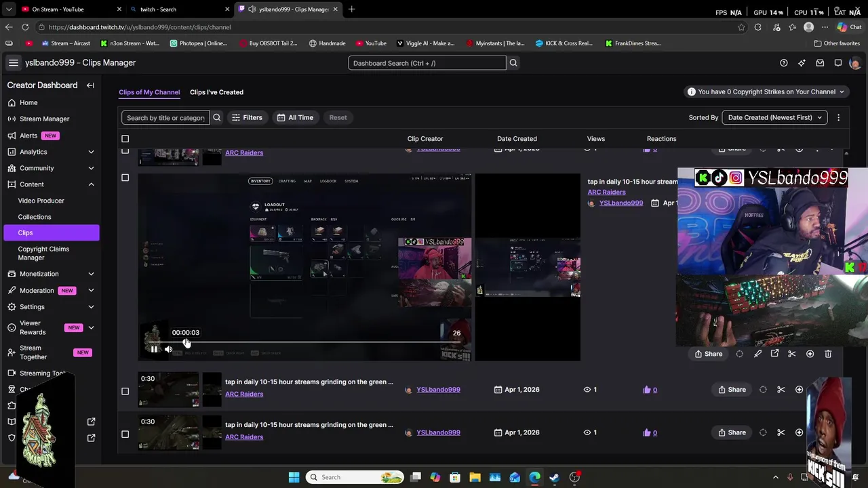Click circled star icon on second-to-last clip row
The height and width of the screenshot is (488, 868).
click(x=799, y=390)
